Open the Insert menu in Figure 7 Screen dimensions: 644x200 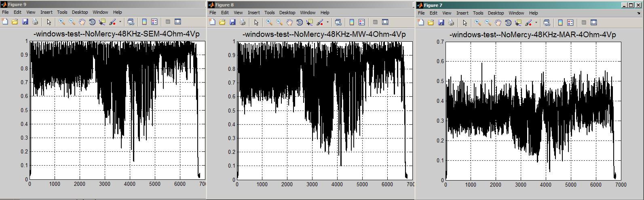462,13
